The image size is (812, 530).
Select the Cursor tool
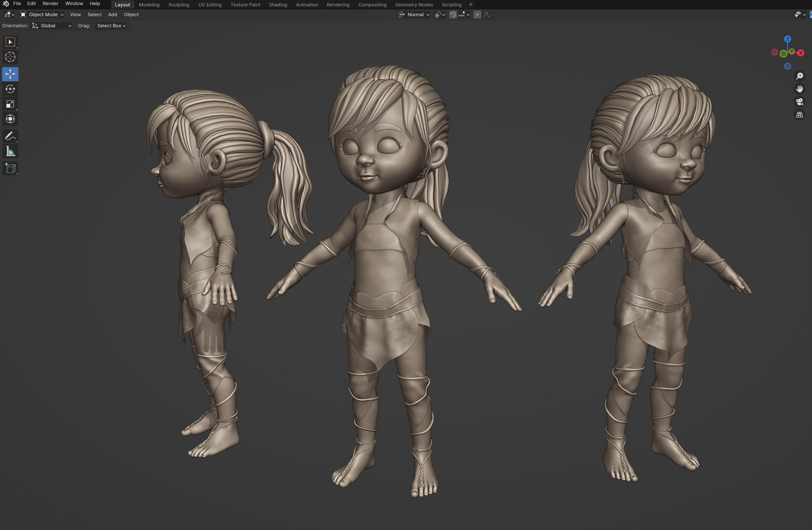click(10, 57)
